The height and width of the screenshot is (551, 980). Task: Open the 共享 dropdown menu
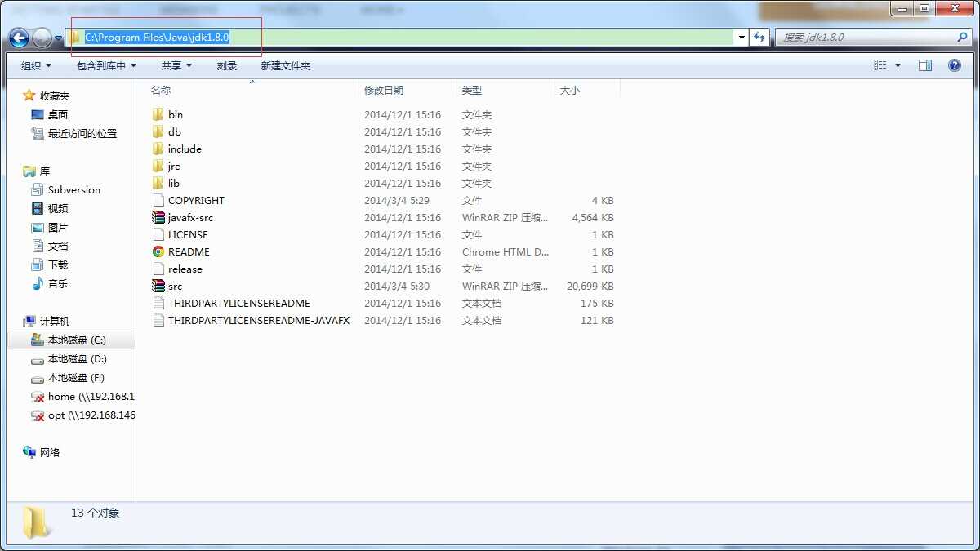pos(176,65)
